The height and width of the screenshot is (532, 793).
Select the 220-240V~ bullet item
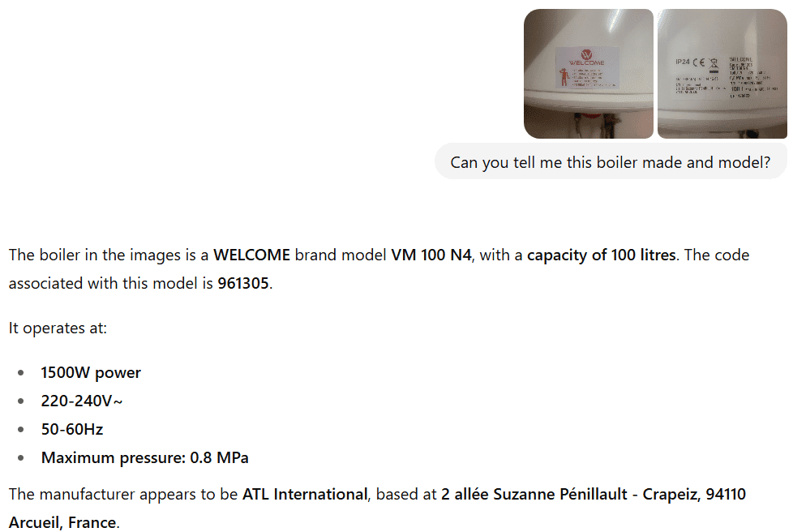tap(81, 401)
